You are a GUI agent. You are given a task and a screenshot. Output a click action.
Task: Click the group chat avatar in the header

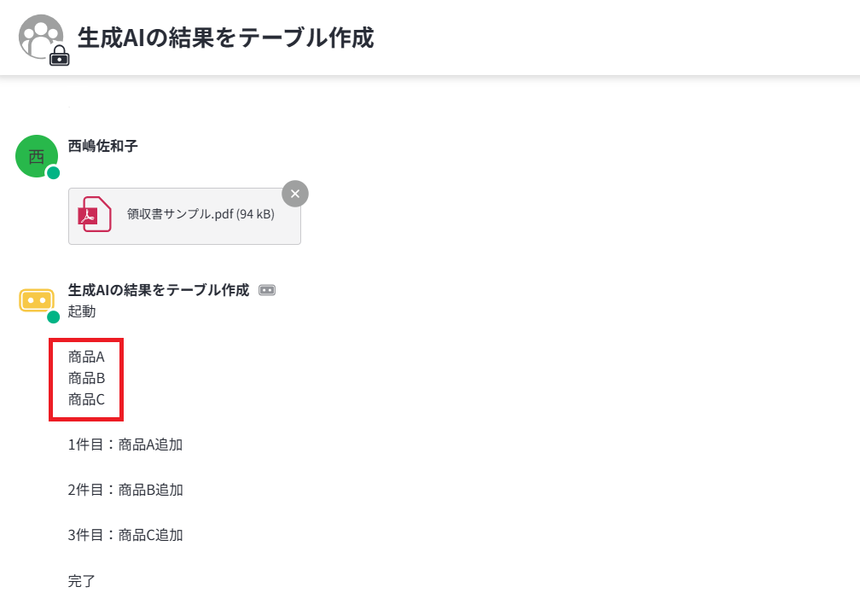coord(39,36)
